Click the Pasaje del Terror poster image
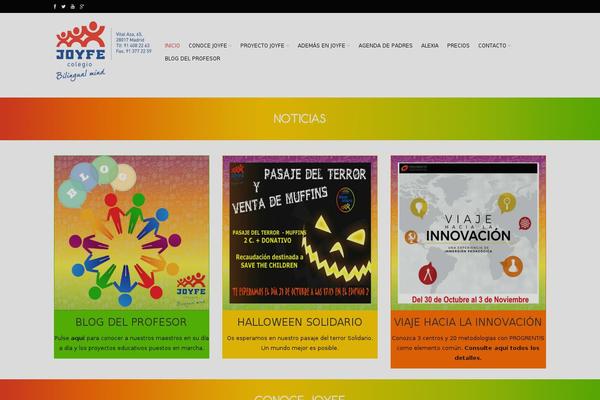600x400 pixels. tap(300, 233)
